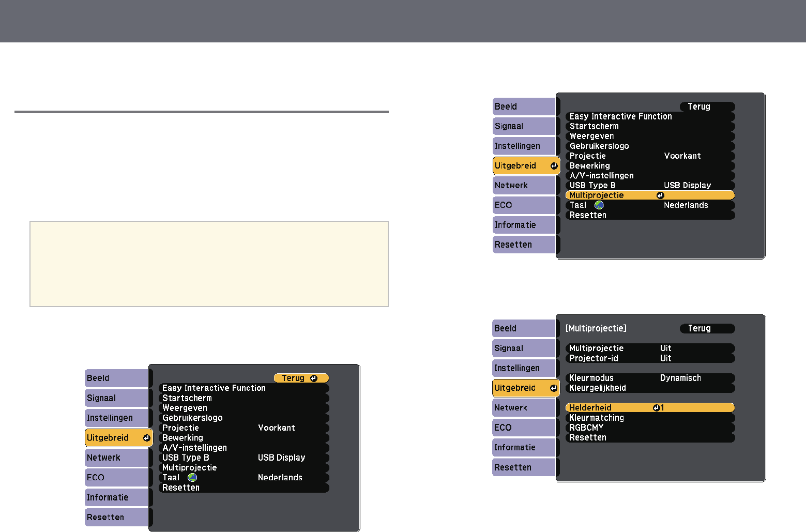Choose the unhighlighted Multiprojectie entry below USB Type B

tap(244, 467)
